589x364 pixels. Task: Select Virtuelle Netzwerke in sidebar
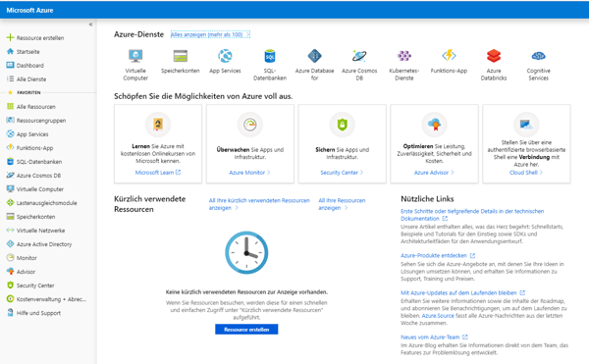tap(40, 231)
